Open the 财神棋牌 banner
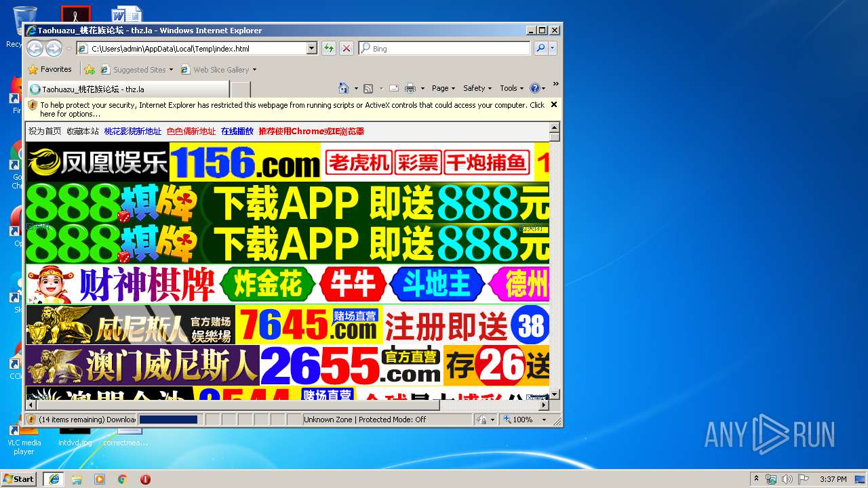 (x=288, y=283)
